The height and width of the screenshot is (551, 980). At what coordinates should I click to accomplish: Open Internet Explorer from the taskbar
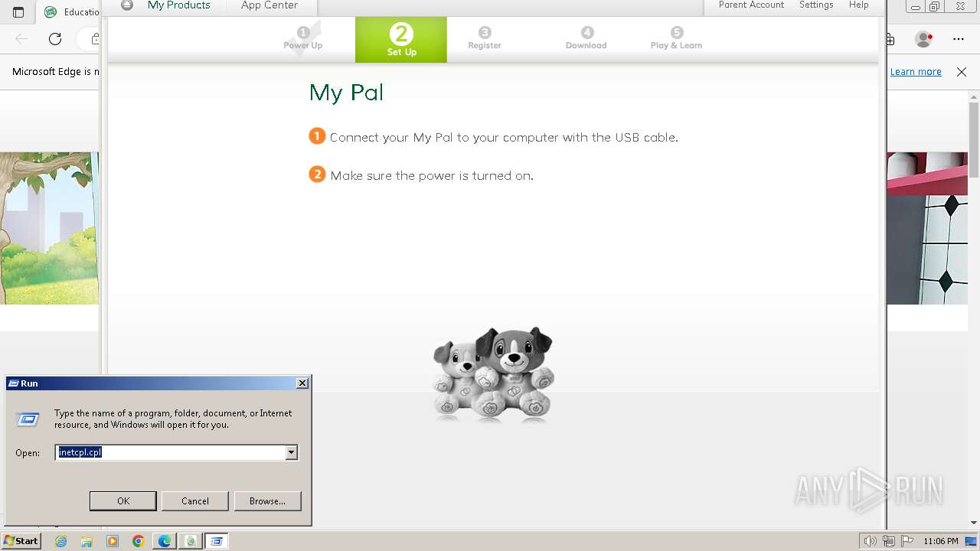pos(60,541)
